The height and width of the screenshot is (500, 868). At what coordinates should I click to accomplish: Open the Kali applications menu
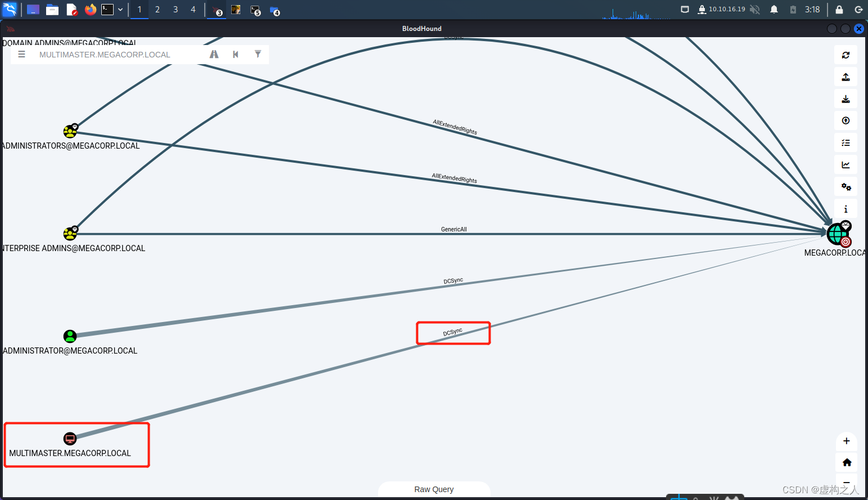click(x=10, y=10)
